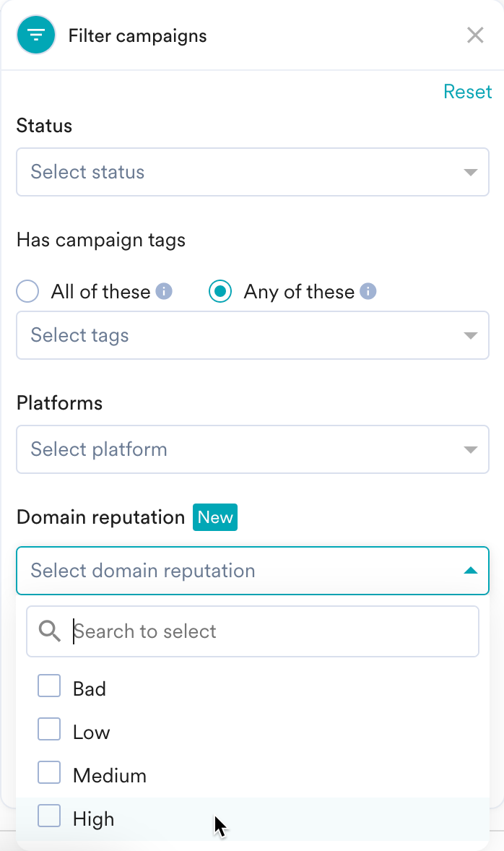
Task: Check the High reputation checkbox
Action: point(49,816)
